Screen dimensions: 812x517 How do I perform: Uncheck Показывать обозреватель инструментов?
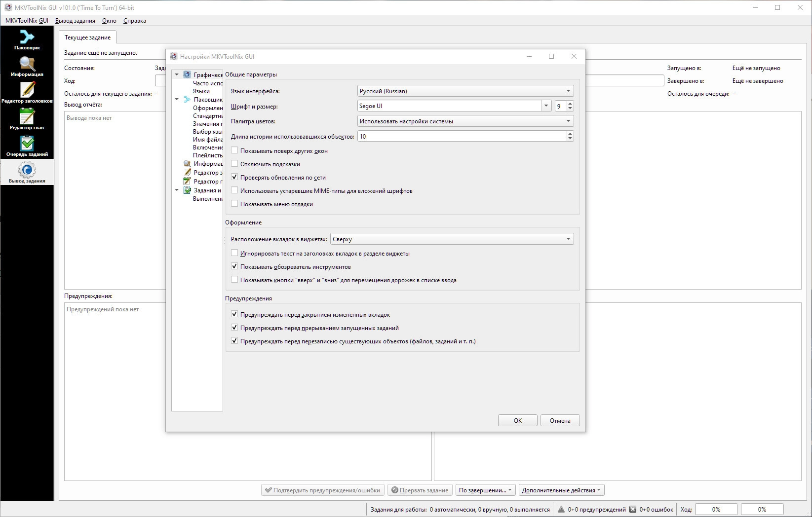pos(234,266)
